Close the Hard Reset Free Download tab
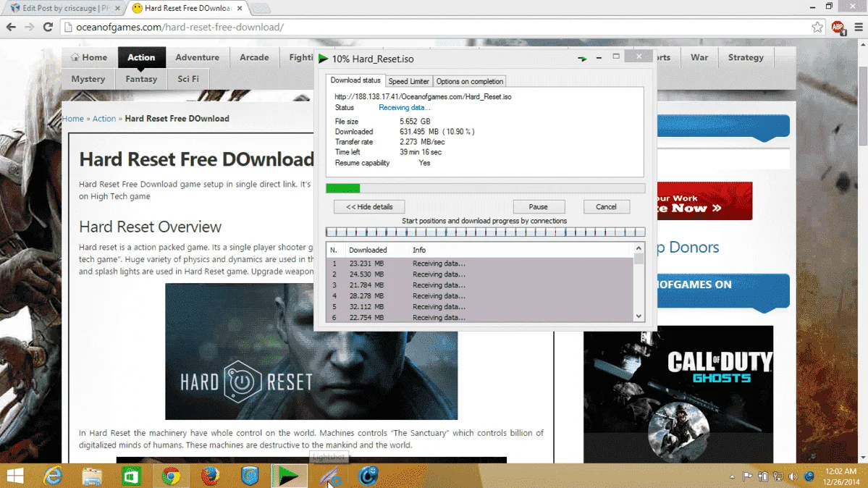Viewport: 868px width, 488px height. coord(239,8)
